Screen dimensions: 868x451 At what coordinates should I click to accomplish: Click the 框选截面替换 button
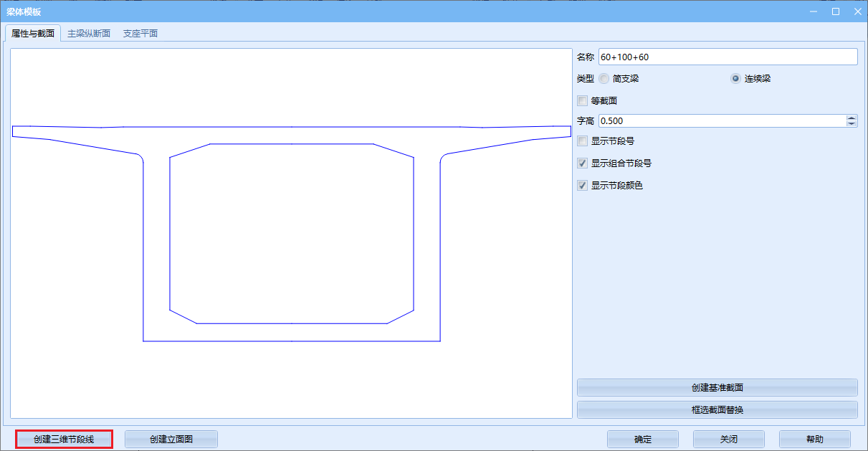click(717, 410)
